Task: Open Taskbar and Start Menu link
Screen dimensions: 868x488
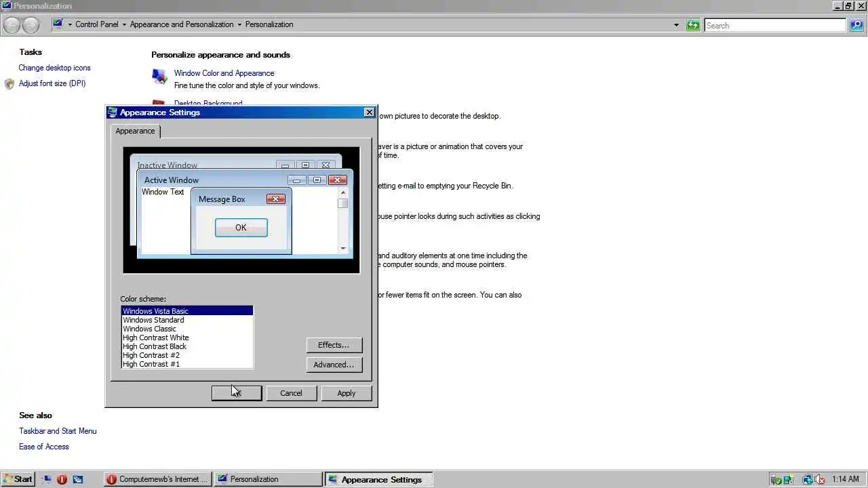Action: click(58, 431)
